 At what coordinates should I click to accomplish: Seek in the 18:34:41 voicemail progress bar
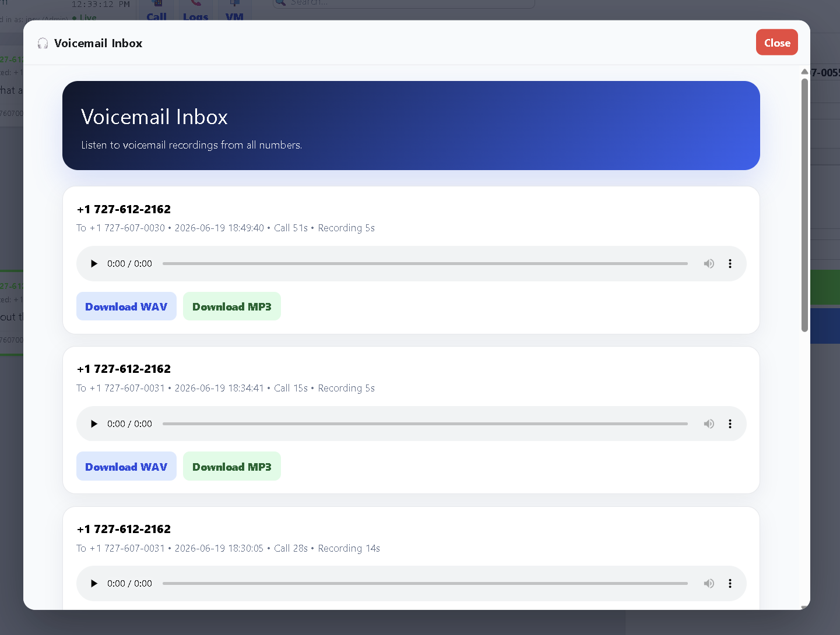(x=425, y=424)
